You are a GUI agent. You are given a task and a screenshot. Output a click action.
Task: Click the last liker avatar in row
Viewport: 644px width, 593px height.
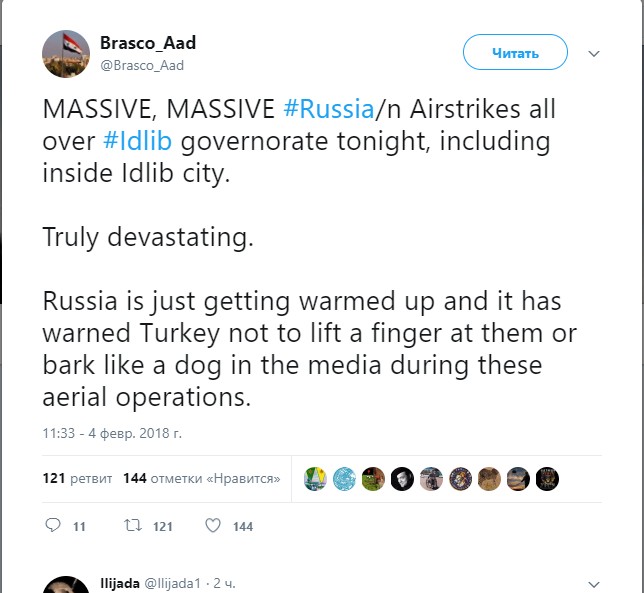[x=546, y=478]
